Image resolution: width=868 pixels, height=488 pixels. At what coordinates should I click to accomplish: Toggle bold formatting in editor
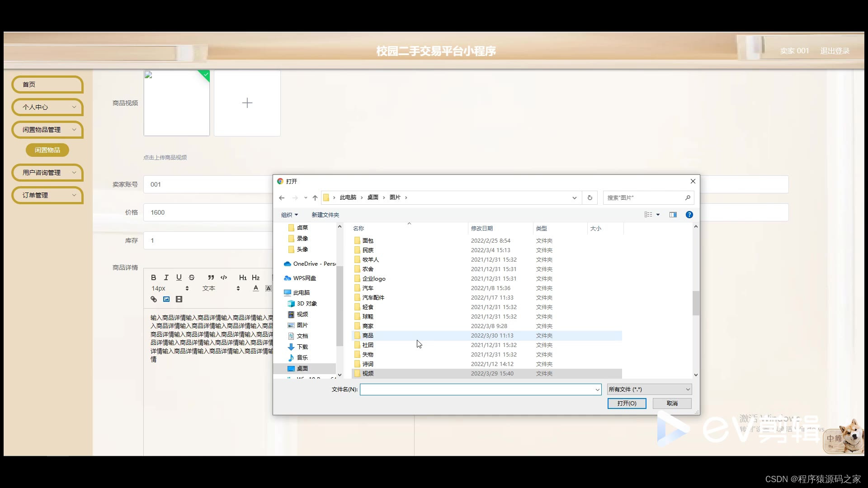153,277
